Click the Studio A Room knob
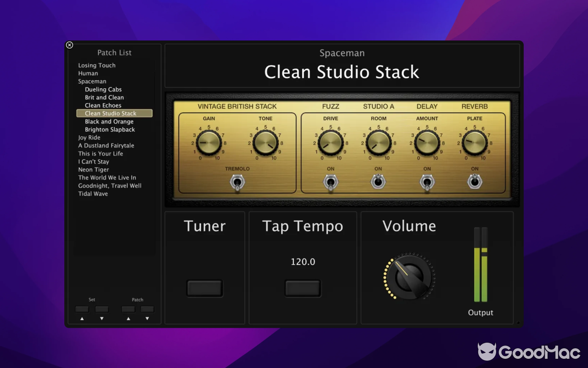The width and height of the screenshot is (588, 368). (x=379, y=143)
